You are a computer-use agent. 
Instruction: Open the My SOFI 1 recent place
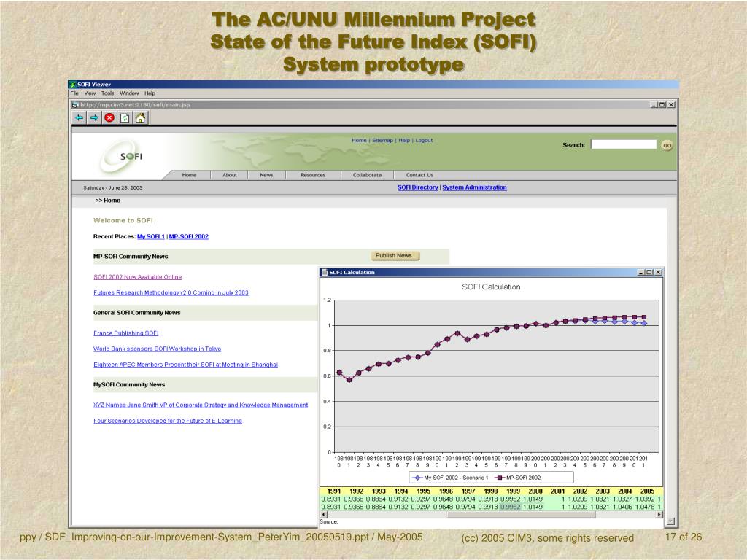click(151, 237)
